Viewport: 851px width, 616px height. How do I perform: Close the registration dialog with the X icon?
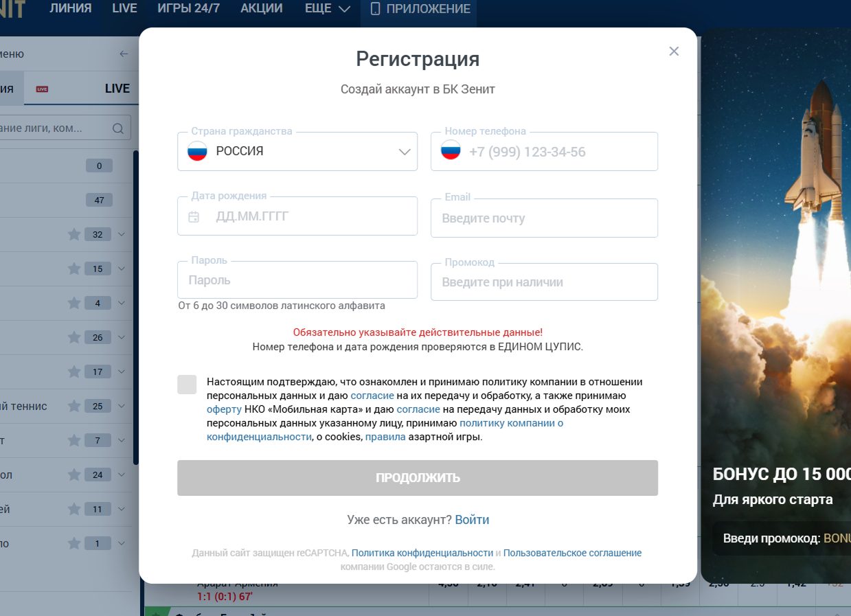click(674, 52)
